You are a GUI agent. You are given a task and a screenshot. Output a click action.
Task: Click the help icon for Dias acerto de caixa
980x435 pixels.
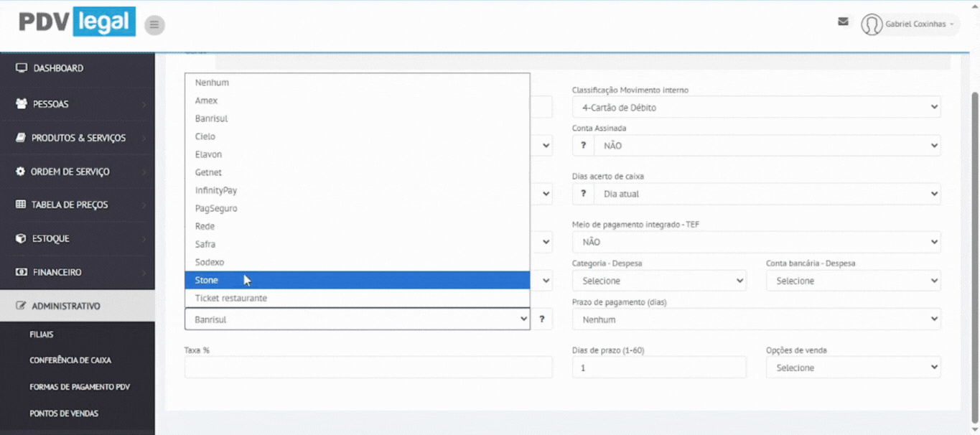[583, 194]
